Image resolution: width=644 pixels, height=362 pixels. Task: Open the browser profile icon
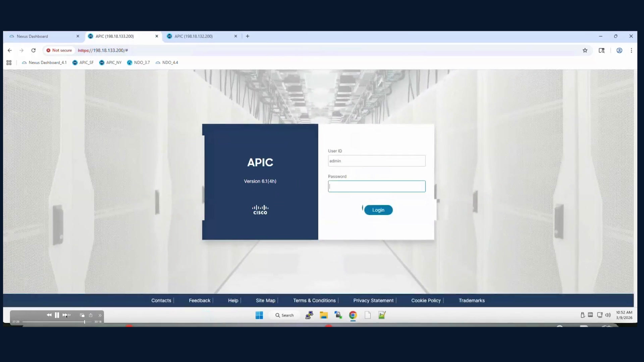[x=619, y=50]
